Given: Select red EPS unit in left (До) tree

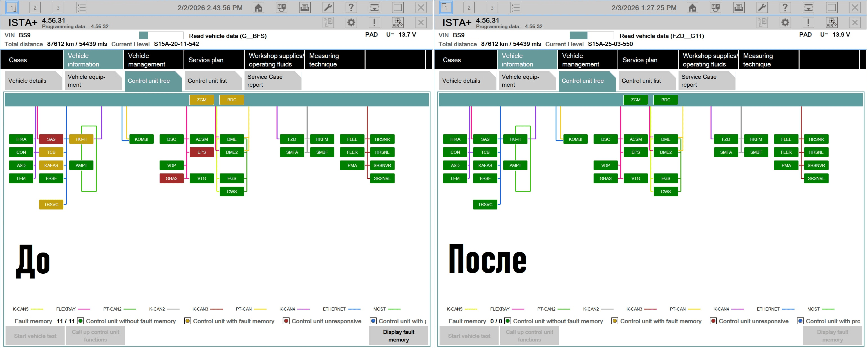Looking at the screenshot, I should pyautogui.click(x=202, y=152).
